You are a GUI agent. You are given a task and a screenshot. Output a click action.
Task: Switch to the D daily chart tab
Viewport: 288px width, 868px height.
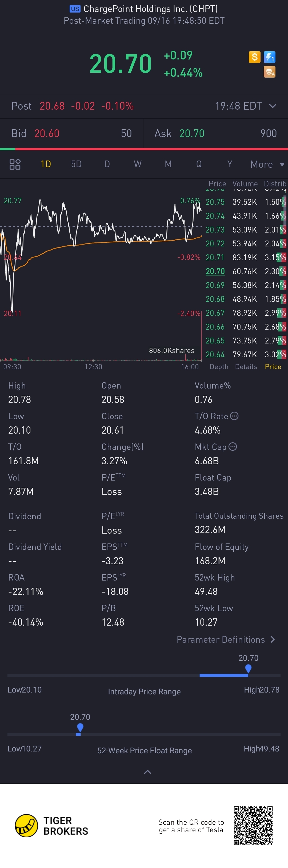107,164
